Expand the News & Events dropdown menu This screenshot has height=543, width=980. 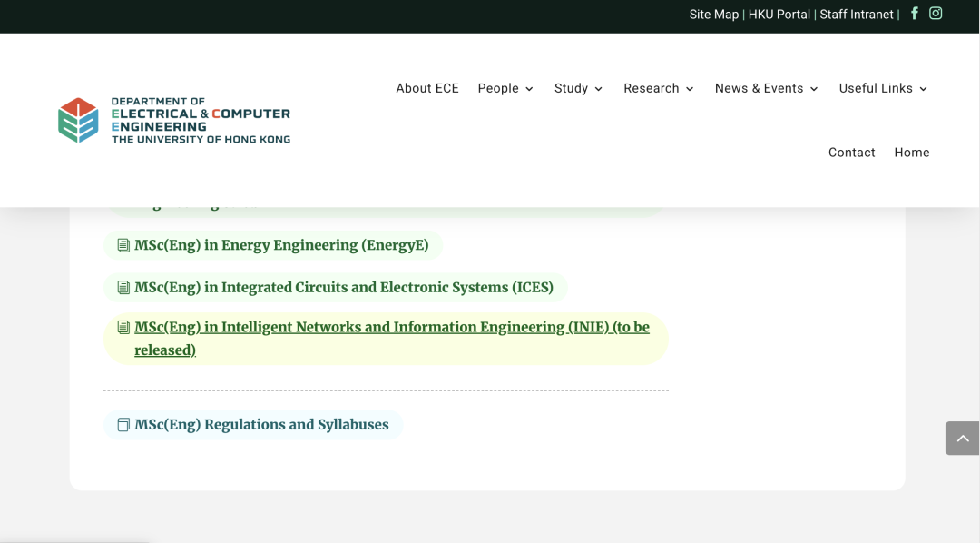(x=766, y=88)
